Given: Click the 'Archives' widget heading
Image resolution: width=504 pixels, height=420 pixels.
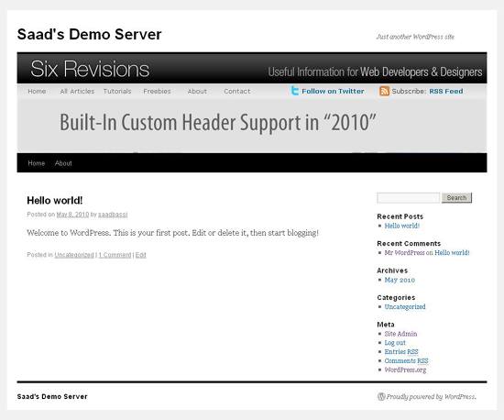Looking at the screenshot, I should pyautogui.click(x=392, y=271).
